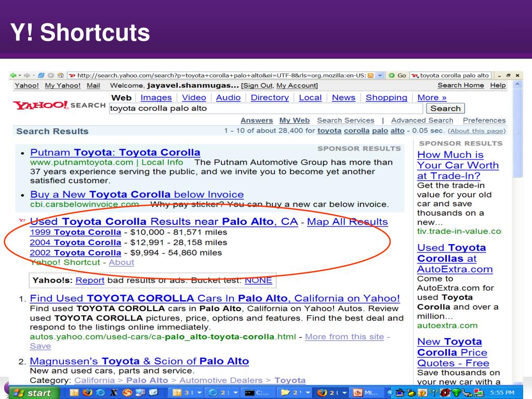532x399 pixels.
Task: Switch to the Audio search tab
Action: (229, 98)
